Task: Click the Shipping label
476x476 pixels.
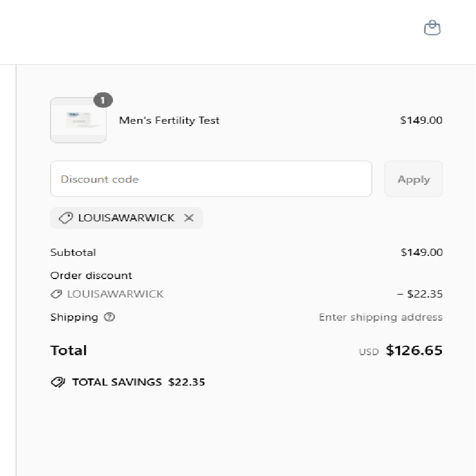Action: (74, 317)
